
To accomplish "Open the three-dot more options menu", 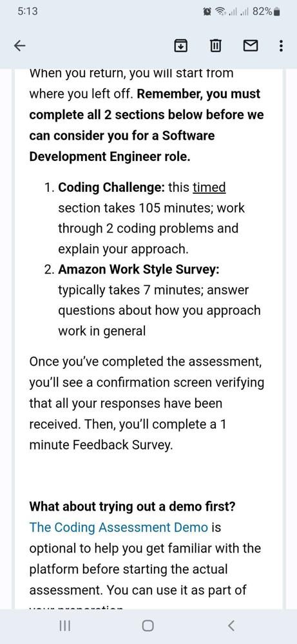I will pos(281,46).
